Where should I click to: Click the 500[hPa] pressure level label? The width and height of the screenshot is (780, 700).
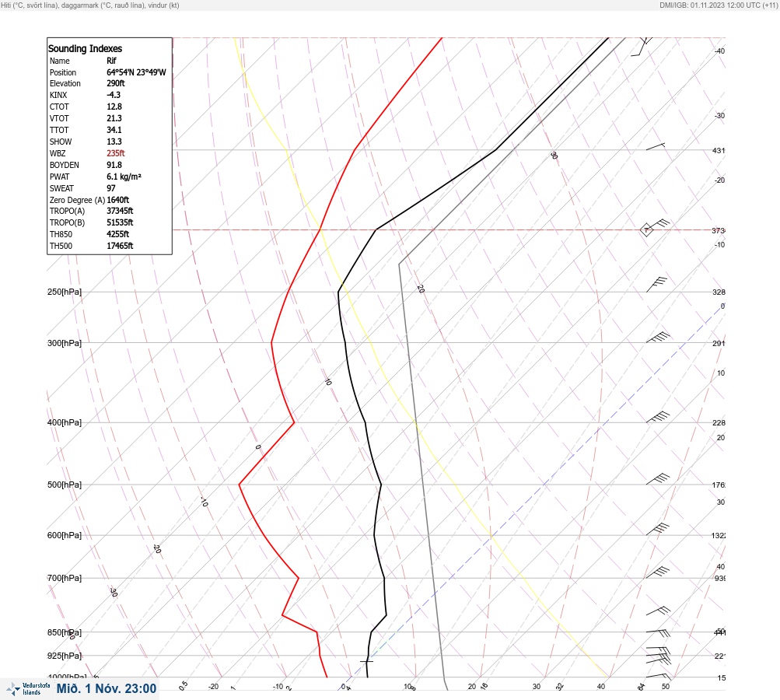point(65,485)
